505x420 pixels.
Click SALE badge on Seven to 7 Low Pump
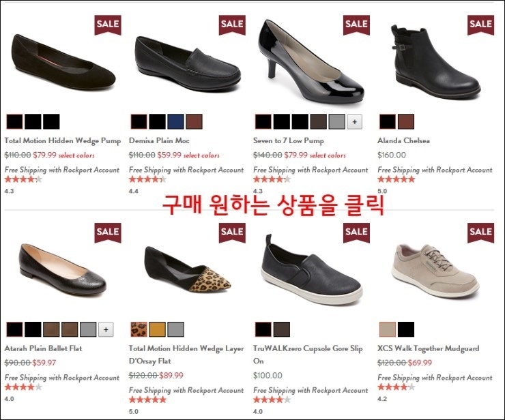click(356, 25)
